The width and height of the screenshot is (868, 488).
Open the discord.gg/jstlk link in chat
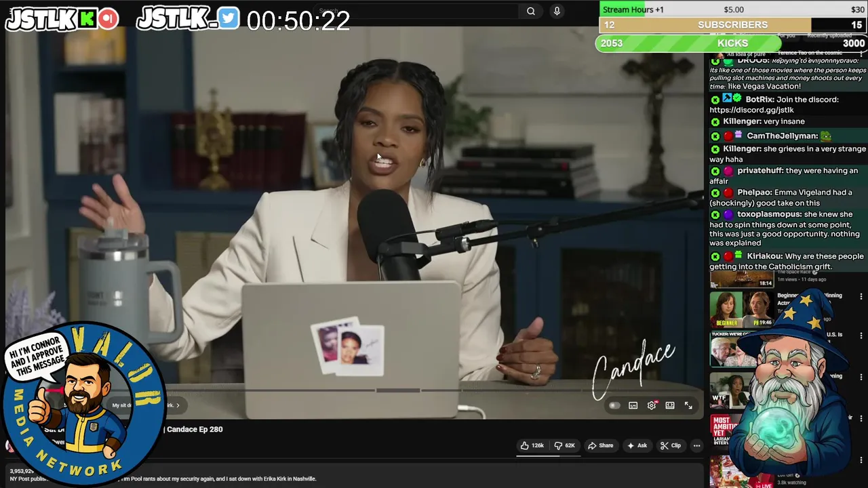(x=751, y=110)
